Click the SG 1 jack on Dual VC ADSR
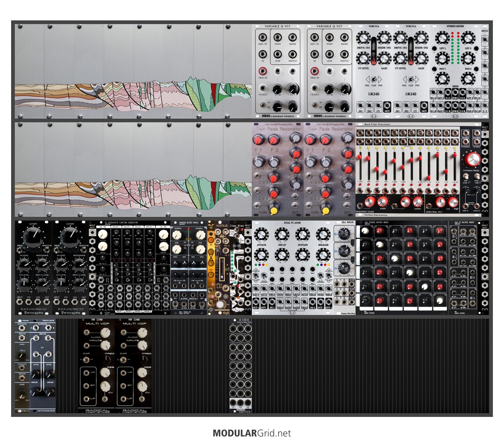Viewport: 504px width, 441px height. point(272,302)
